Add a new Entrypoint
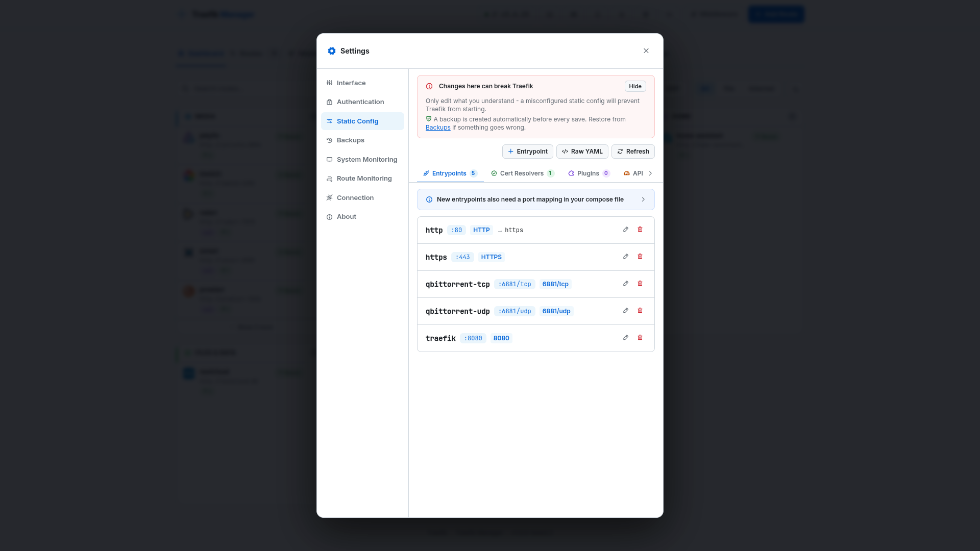 point(528,152)
